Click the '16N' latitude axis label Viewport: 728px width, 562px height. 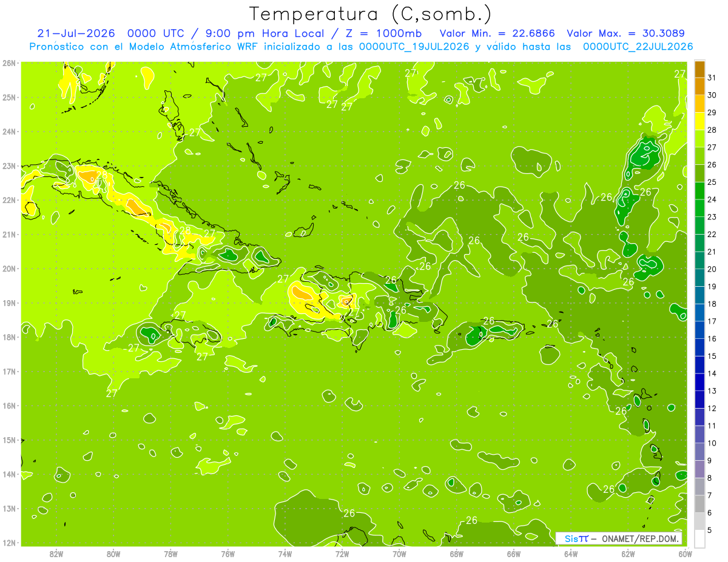pos(9,406)
